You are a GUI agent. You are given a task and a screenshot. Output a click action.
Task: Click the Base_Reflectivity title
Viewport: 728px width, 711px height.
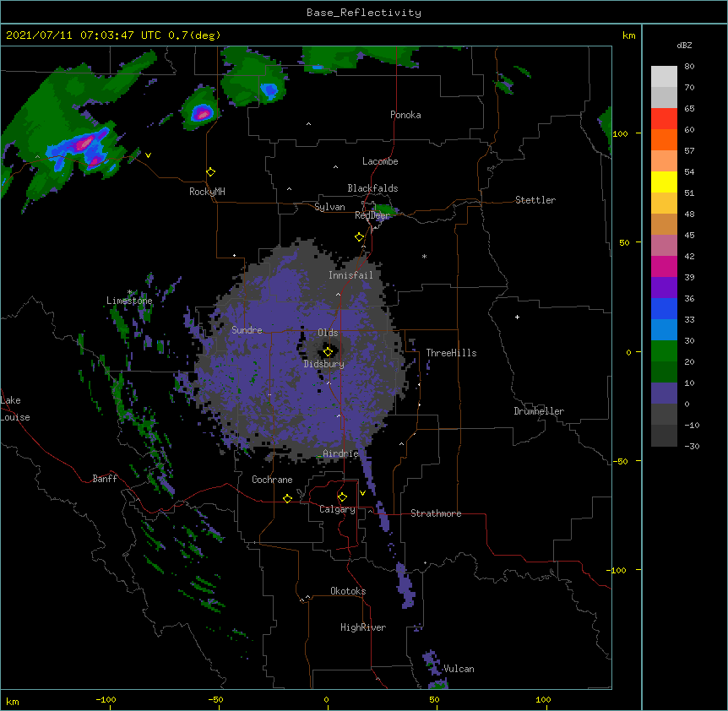pyautogui.click(x=364, y=13)
